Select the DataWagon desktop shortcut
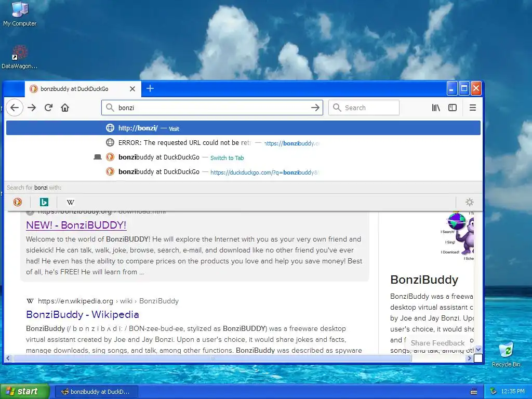The image size is (532, 399). [x=19, y=57]
